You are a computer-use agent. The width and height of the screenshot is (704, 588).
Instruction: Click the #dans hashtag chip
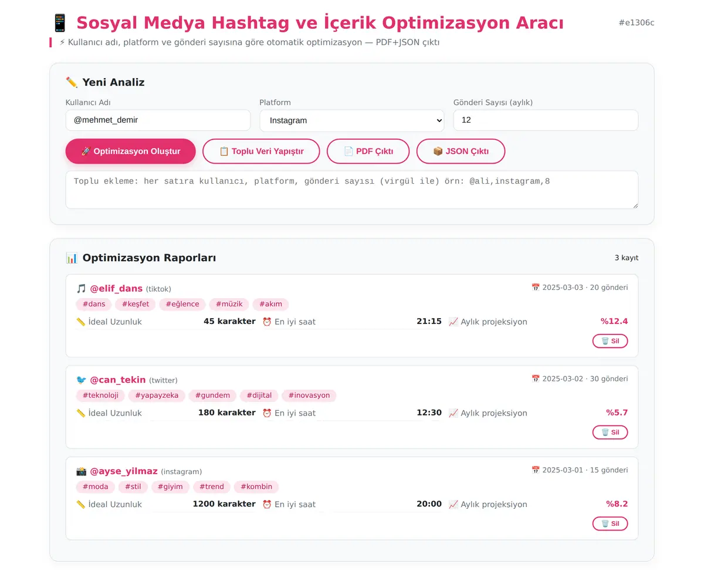pyautogui.click(x=94, y=304)
